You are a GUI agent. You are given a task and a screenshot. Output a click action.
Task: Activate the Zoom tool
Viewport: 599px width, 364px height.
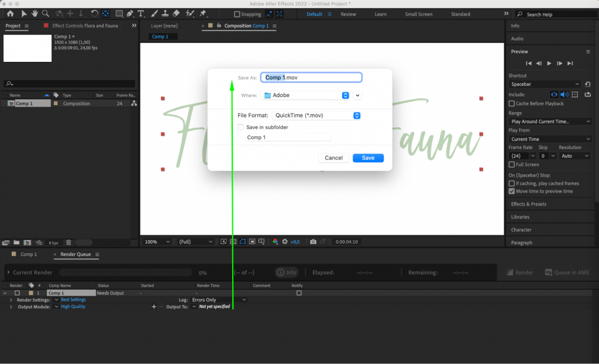pos(45,14)
